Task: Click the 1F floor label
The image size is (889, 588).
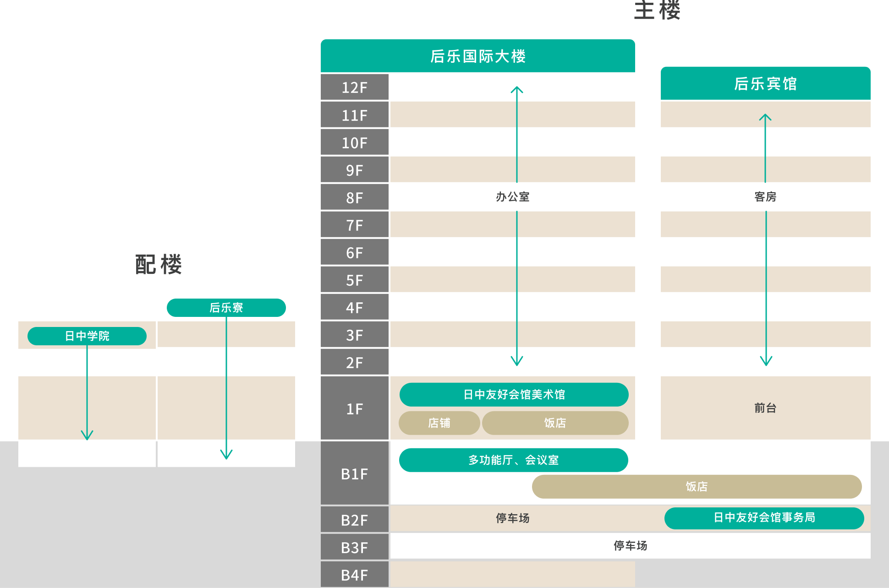Action: point(355,408)
